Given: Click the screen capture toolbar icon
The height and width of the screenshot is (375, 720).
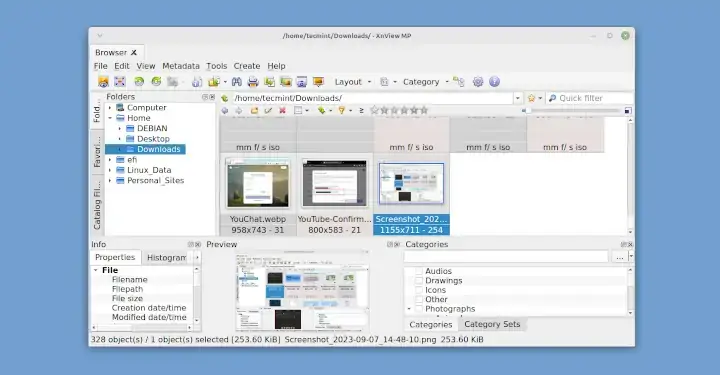Looking at the screenshot, I should coord(302,82).
